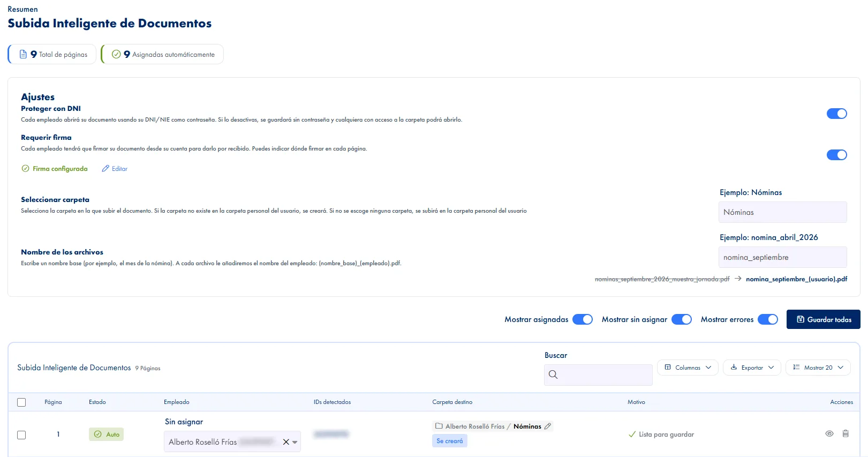
Task: Click the Guardar todas button
Action: [824, 319]
